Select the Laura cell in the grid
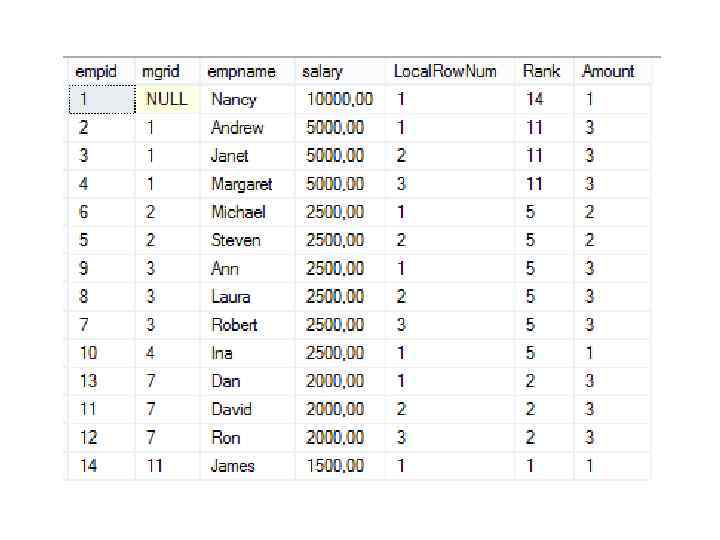Screen dimensions: 720x540 [231, 297]
